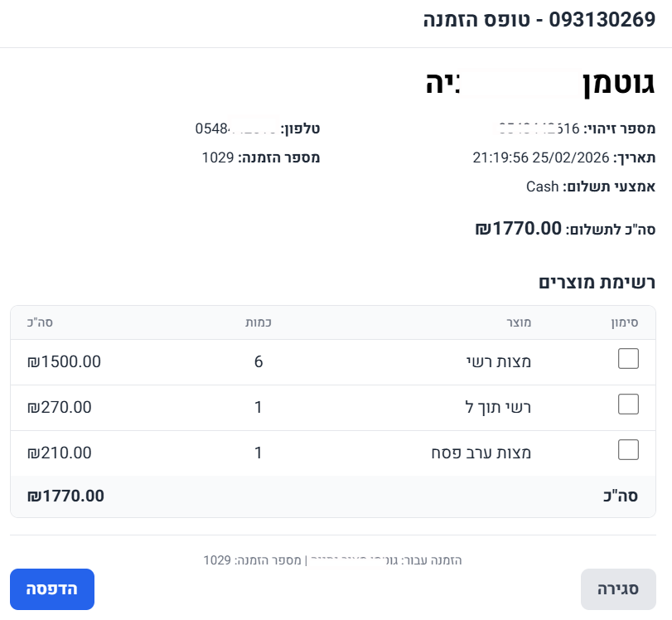This screenshot has width=672, height=620.
Task: Click the מוצר column header
Action: 520,323
